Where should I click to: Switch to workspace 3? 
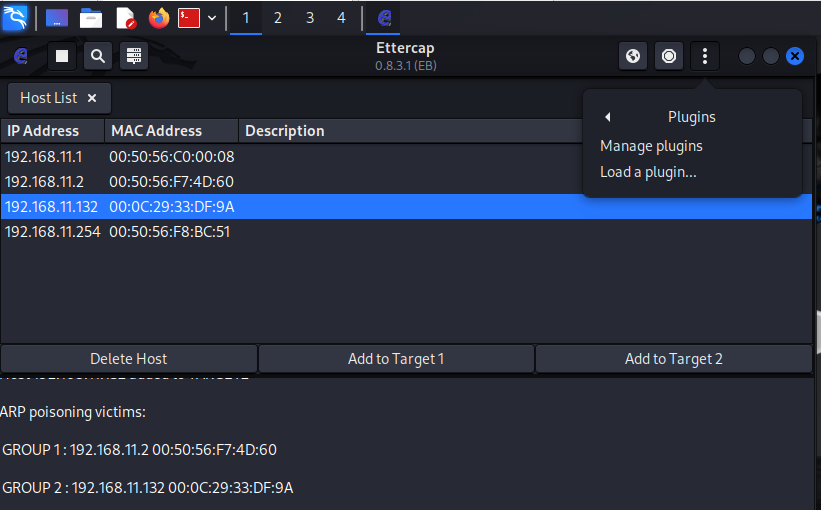310,18
